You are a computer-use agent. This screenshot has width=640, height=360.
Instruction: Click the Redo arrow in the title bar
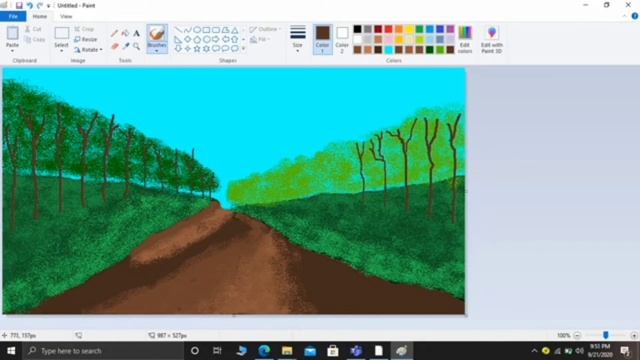40,6
